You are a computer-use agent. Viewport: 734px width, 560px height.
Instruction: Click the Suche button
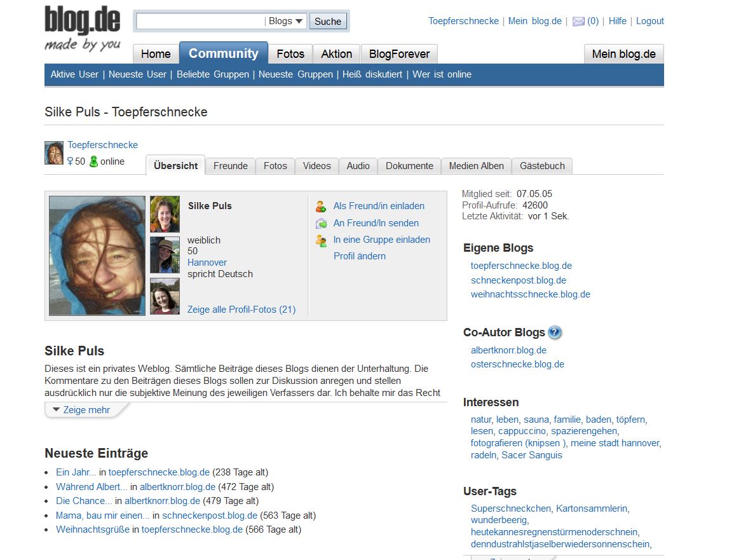(328, 21)
